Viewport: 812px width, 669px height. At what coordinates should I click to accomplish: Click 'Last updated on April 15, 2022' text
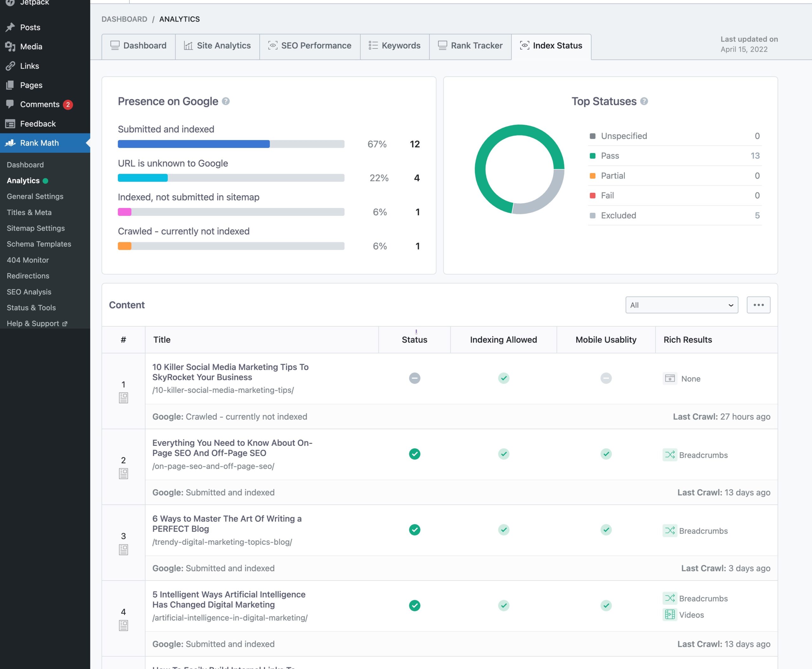tap(749, 44)
